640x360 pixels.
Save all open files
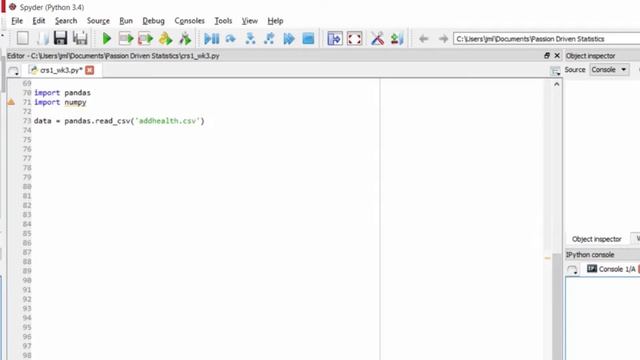point(80,38)
